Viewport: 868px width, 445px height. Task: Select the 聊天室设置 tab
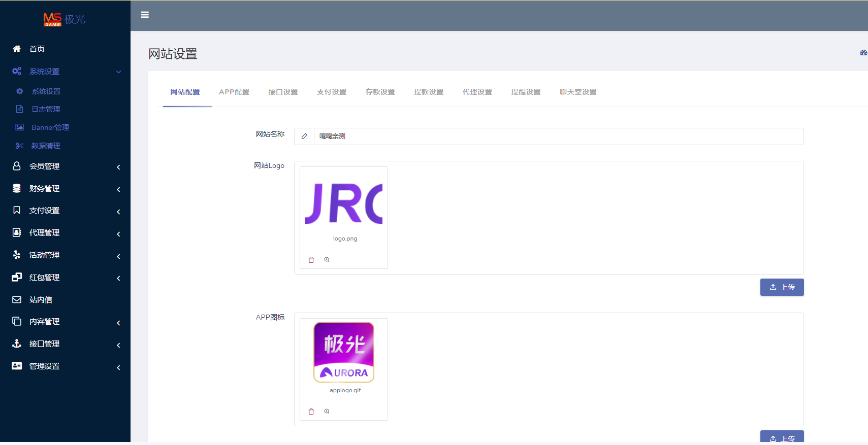click(578, 92)
